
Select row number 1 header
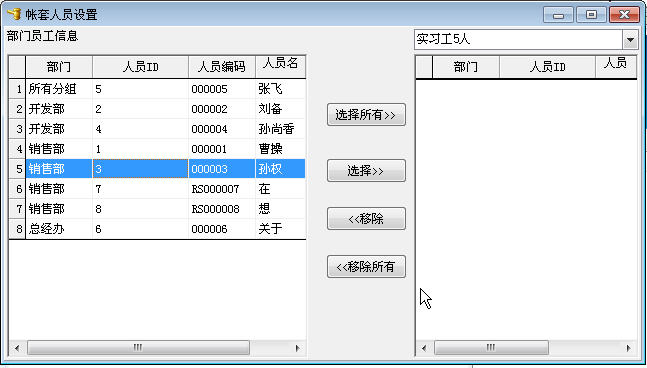click(17, 89)
